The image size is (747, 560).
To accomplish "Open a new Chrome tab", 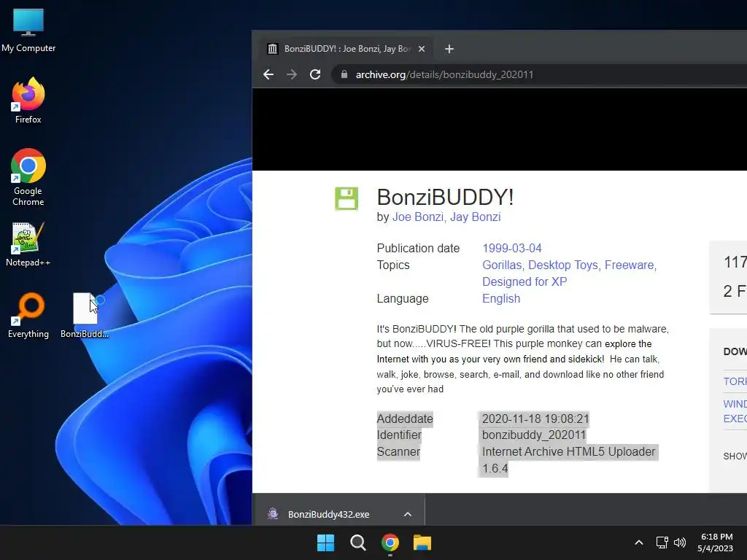I will (449, 49).
